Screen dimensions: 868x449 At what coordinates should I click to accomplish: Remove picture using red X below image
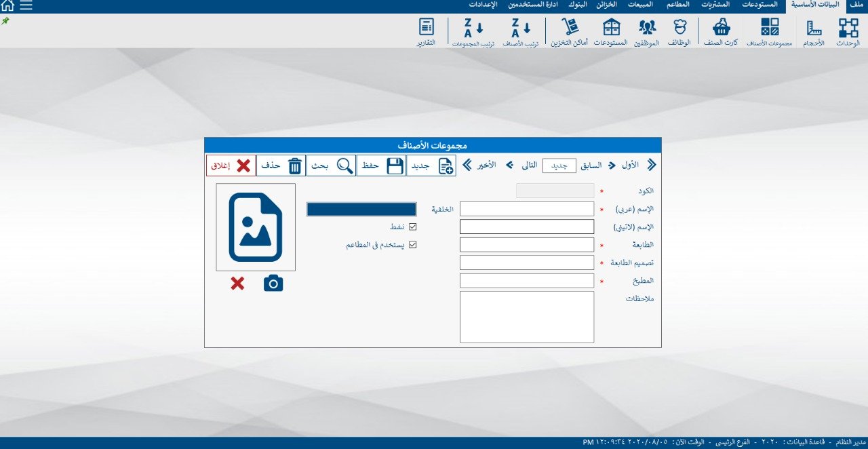[x=237, y=284]
